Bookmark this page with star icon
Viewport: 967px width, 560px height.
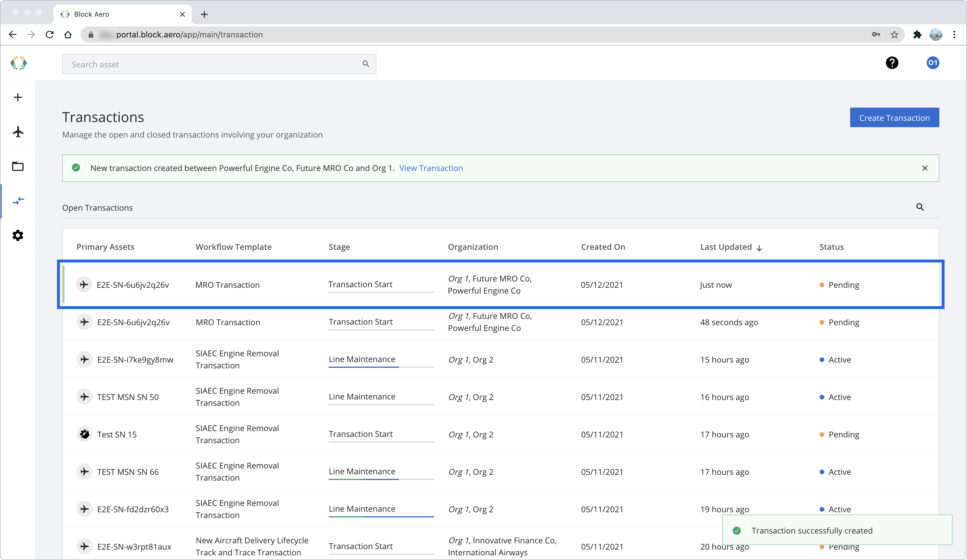coord(894,35)
